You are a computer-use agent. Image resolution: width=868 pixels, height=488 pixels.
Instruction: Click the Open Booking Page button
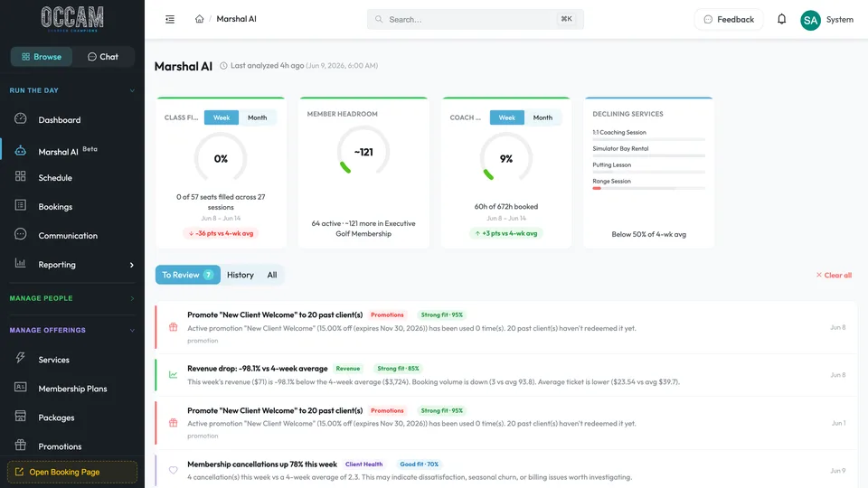[x=72, y=472]
